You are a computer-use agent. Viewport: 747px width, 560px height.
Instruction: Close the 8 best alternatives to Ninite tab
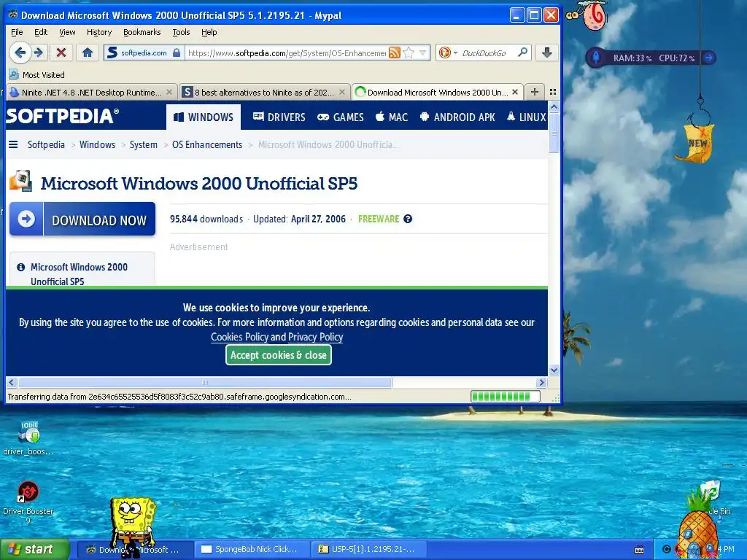[342, 93]
